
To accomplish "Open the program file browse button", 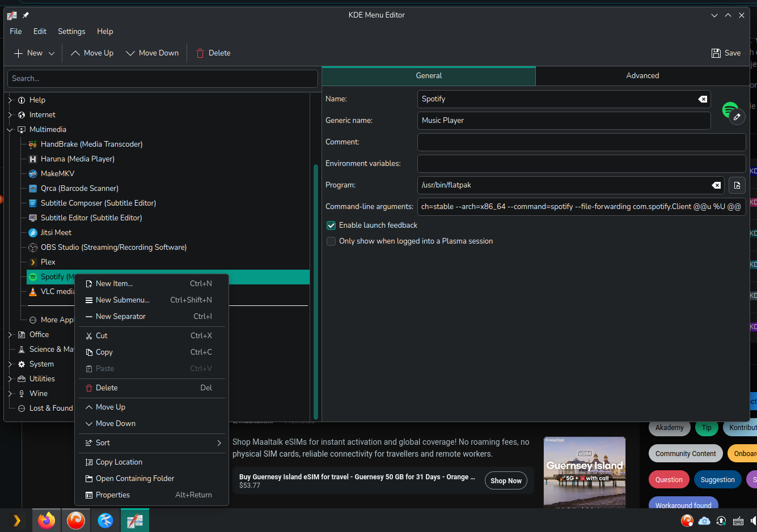I will [737, 185].
